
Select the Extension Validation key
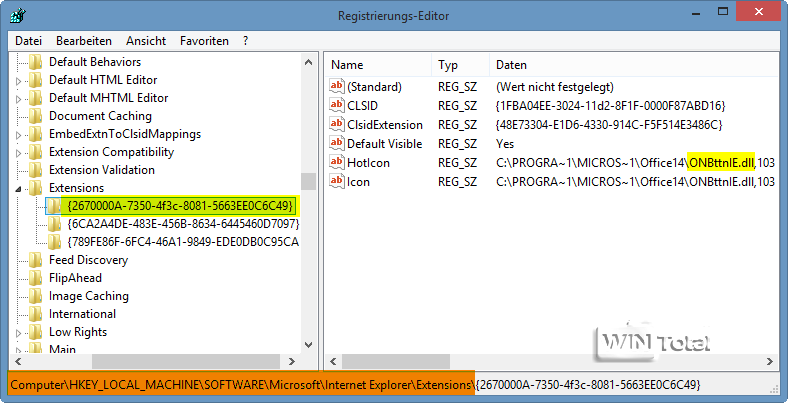tap(102, 170)
